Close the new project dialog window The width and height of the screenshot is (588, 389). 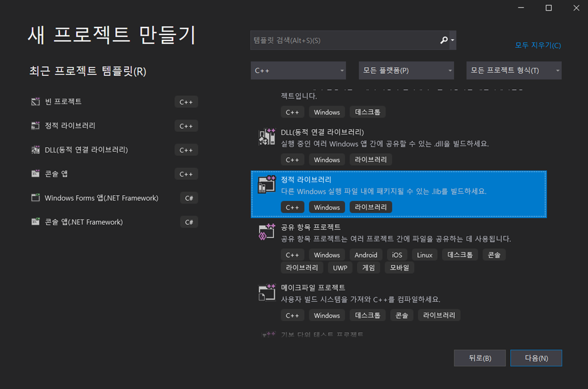tap(576, 8)
